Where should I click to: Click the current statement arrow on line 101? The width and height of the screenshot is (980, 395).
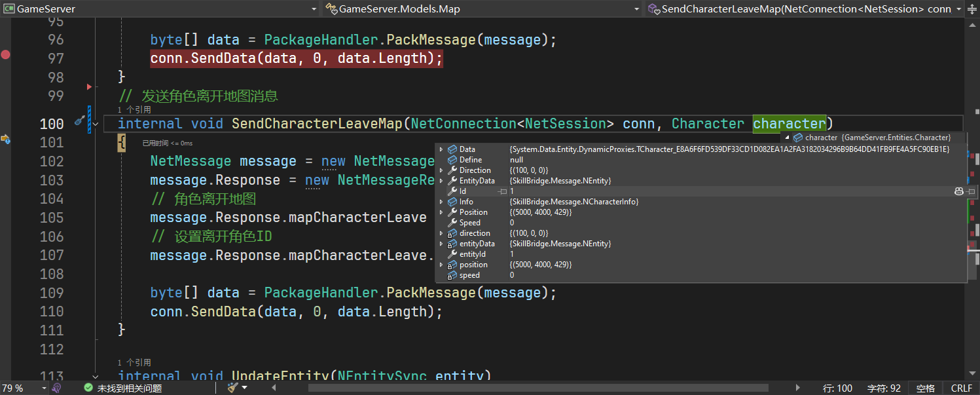pos(6,139)
